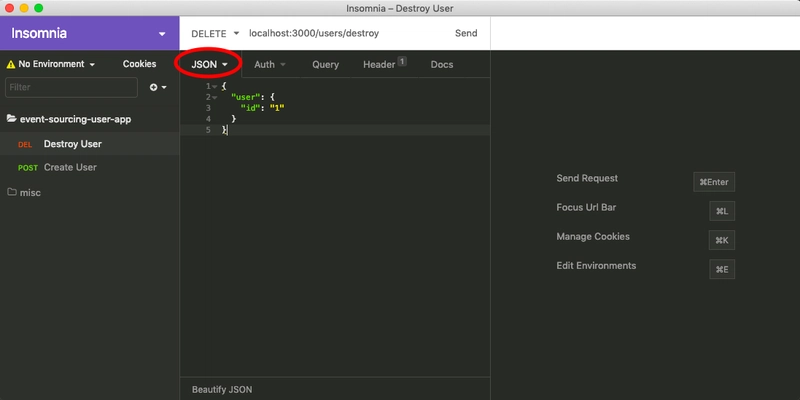Select the Destroy User request
Viewport: 800px width, 400px height.
pos(89,144)
